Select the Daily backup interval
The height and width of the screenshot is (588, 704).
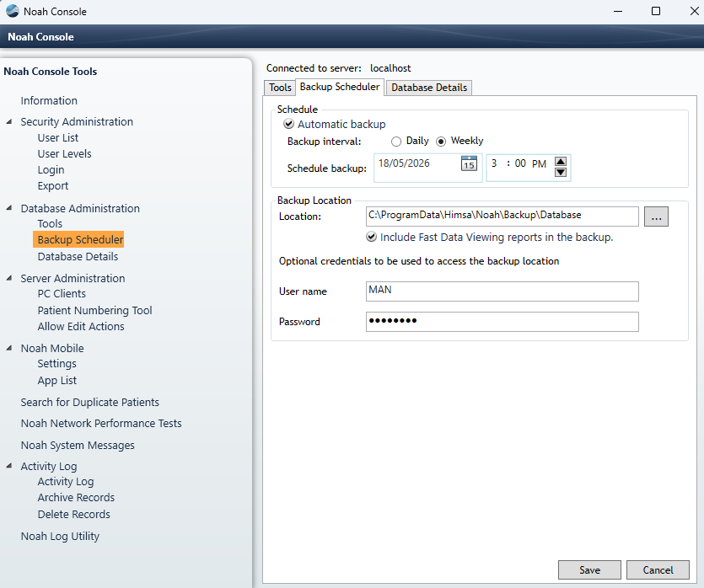[x=396, y=142]
